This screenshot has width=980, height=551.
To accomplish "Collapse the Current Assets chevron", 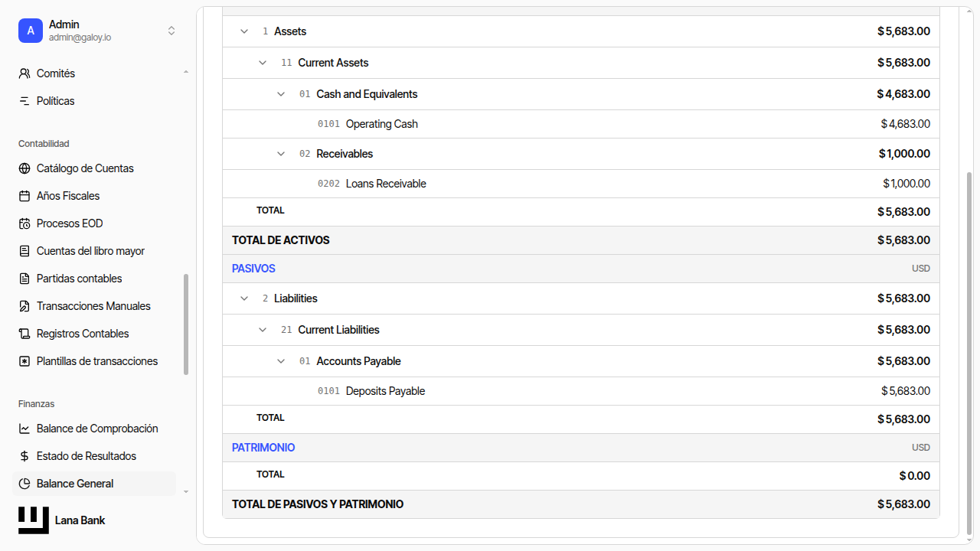I will point(263,63).
